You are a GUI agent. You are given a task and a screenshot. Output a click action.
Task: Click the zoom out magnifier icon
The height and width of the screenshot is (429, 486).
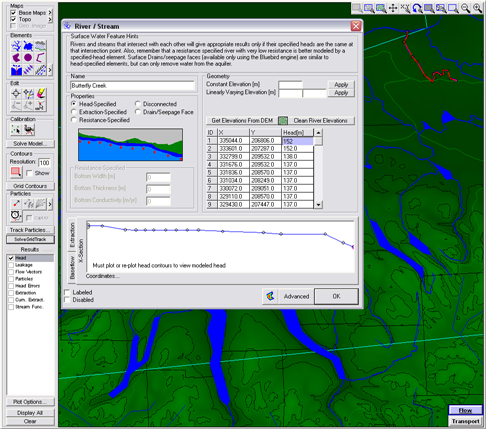click(465, 8)
